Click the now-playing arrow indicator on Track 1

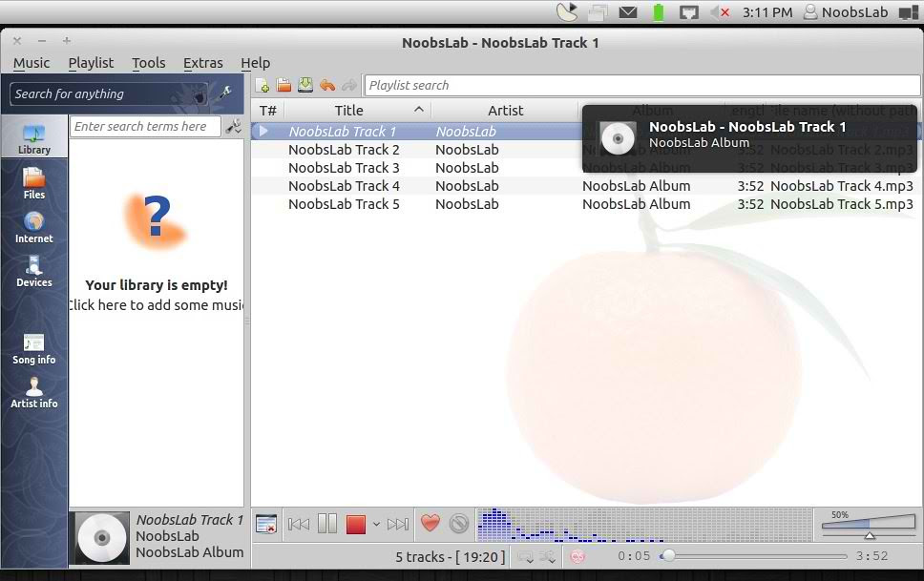pos(263,131)
